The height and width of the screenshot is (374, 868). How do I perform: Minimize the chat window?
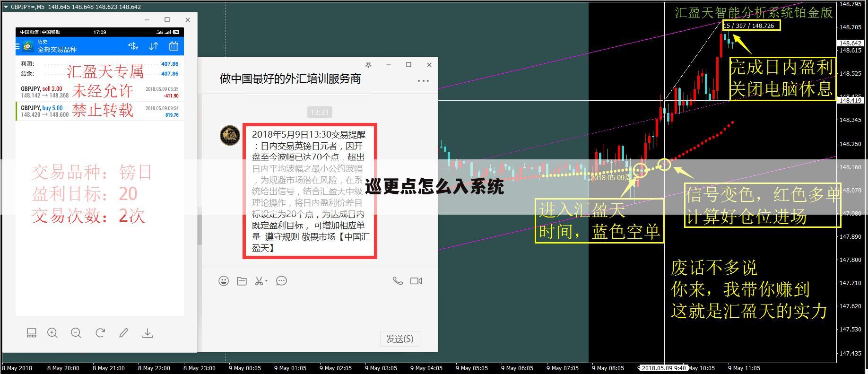pos(388,65)
